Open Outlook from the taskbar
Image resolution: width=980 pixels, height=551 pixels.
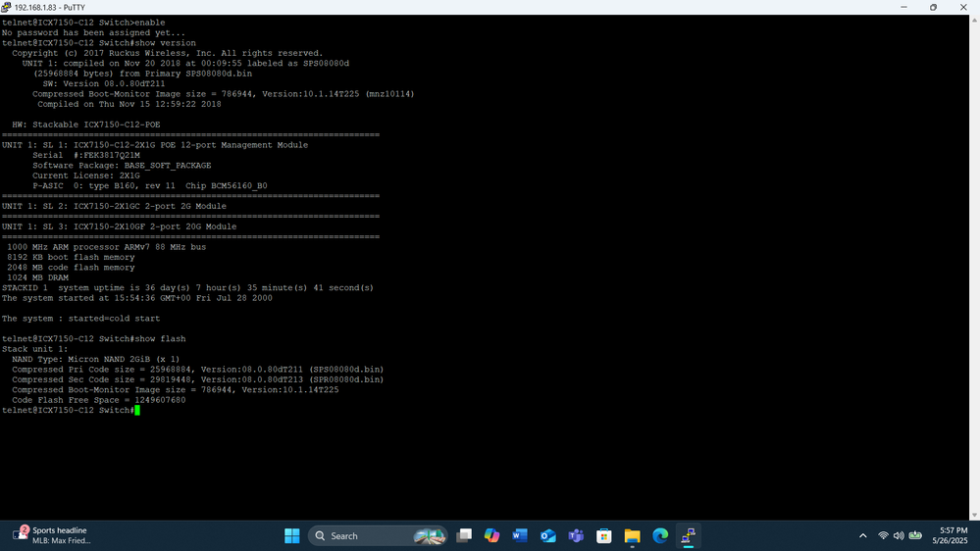coord(548,536)
